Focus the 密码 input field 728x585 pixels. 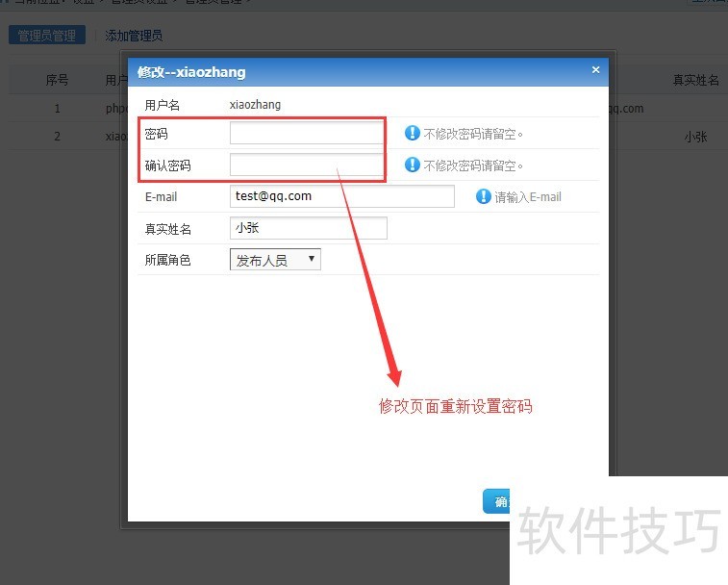(307, 133)
